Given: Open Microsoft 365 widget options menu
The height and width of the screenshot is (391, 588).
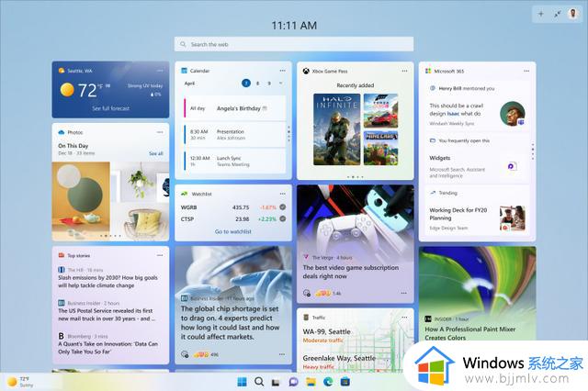Looking at the screenshot, I should 526,71.
